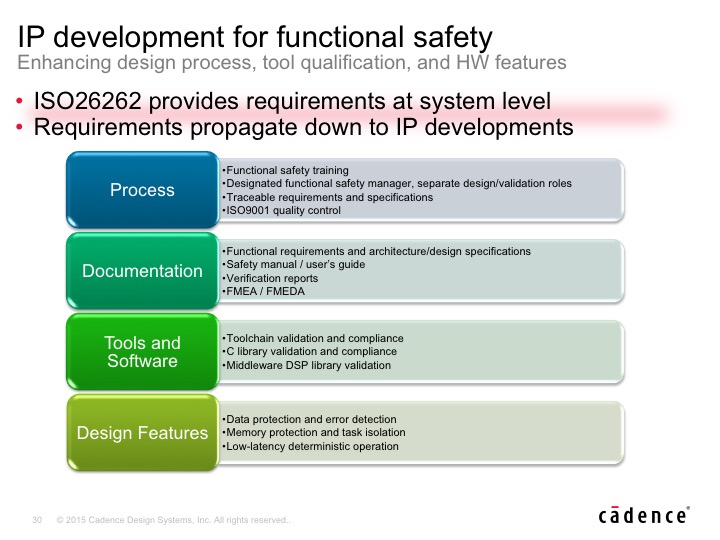The image size is (720, 540).
Task: Click 'Memory protection and task isolation' line
Action: [314, 433]
